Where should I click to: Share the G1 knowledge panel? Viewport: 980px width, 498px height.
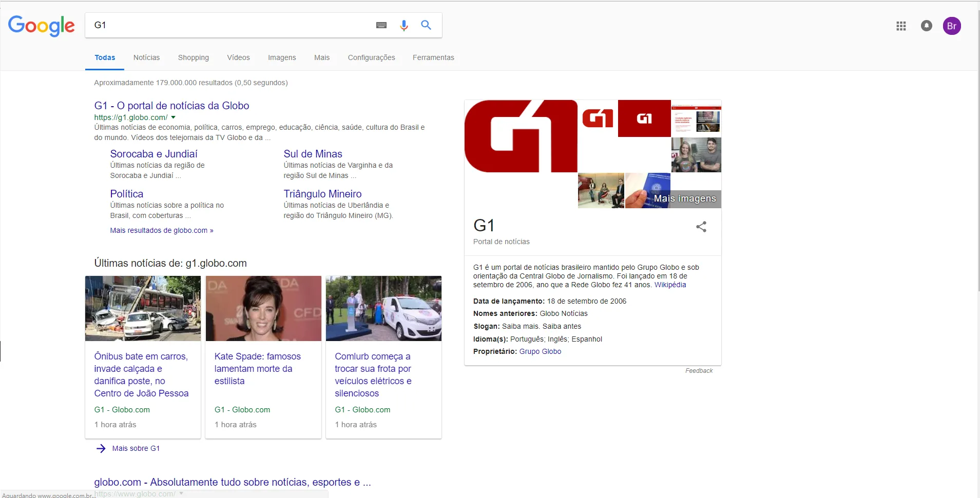[x=701, y=227]
